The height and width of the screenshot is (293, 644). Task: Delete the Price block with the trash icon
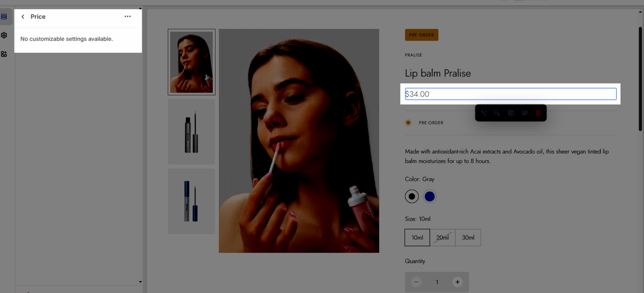tap(538, 113)
